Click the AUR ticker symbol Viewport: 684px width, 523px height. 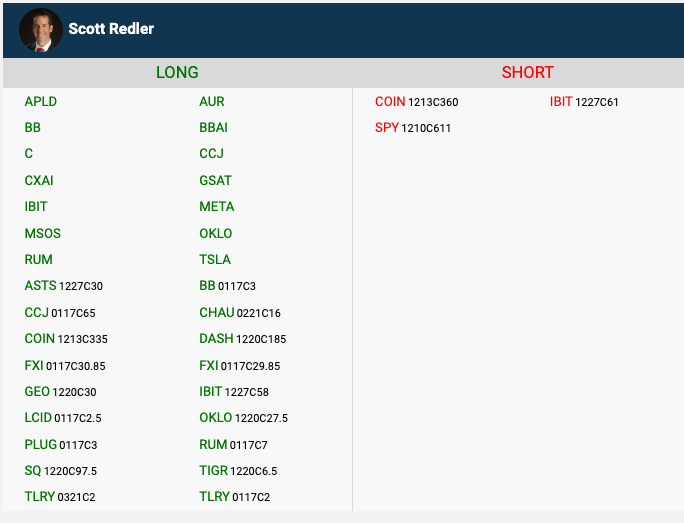212,101
